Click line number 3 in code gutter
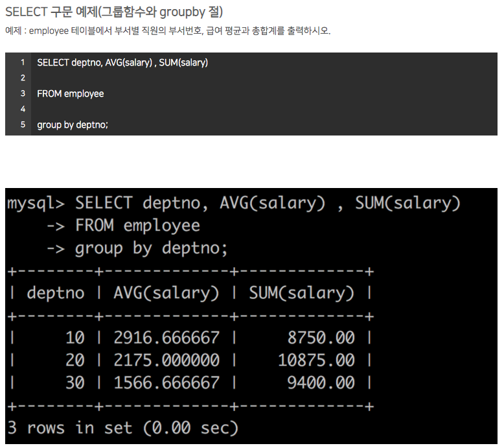 click(x=23, y=93)
